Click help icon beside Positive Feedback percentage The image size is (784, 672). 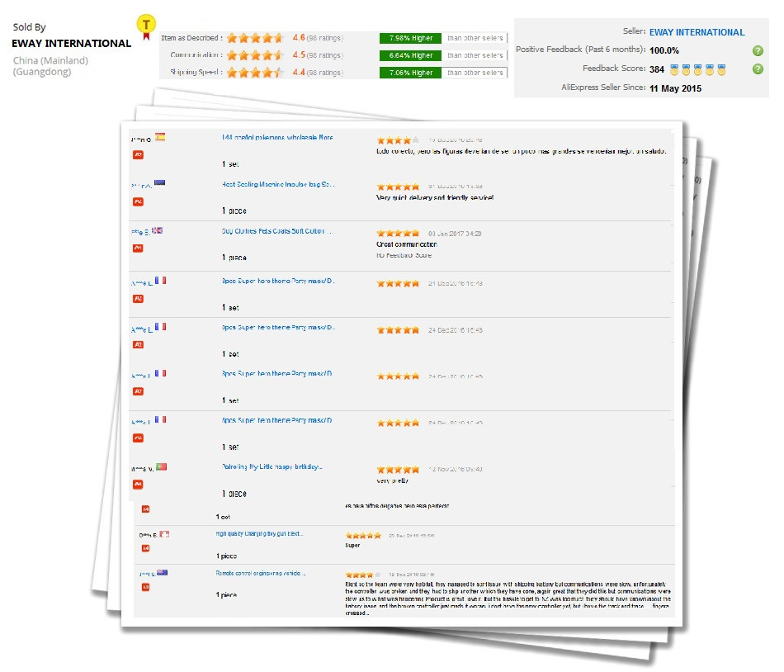point(758,50)
